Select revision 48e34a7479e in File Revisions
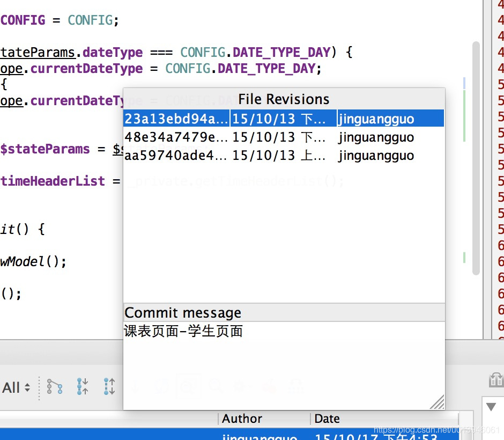 [284, 137]
